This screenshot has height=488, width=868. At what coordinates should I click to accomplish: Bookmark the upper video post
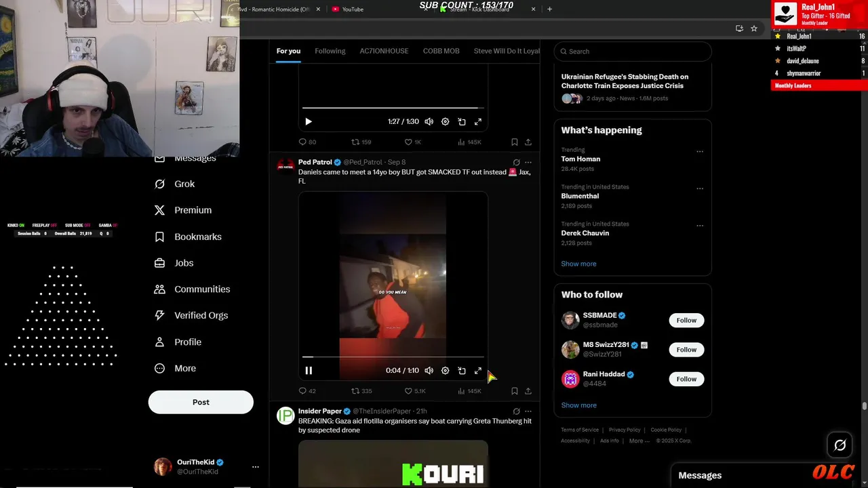click(x=515, y=142)
